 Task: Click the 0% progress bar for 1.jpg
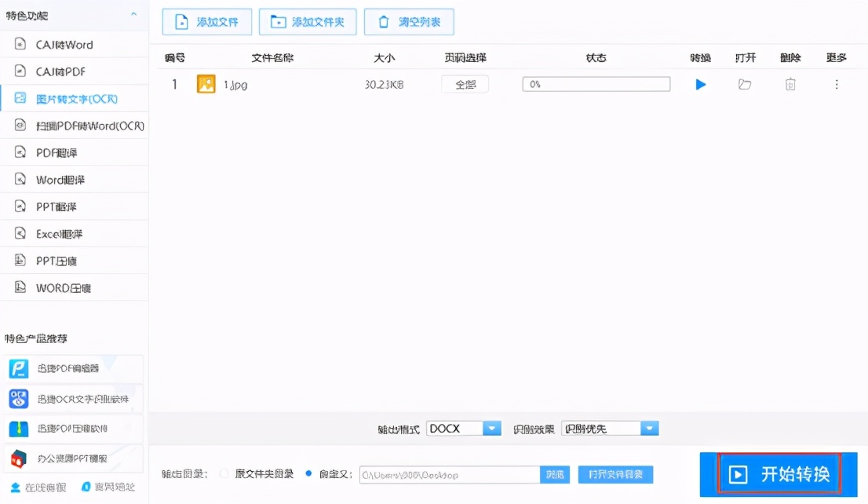pos(596,84)
